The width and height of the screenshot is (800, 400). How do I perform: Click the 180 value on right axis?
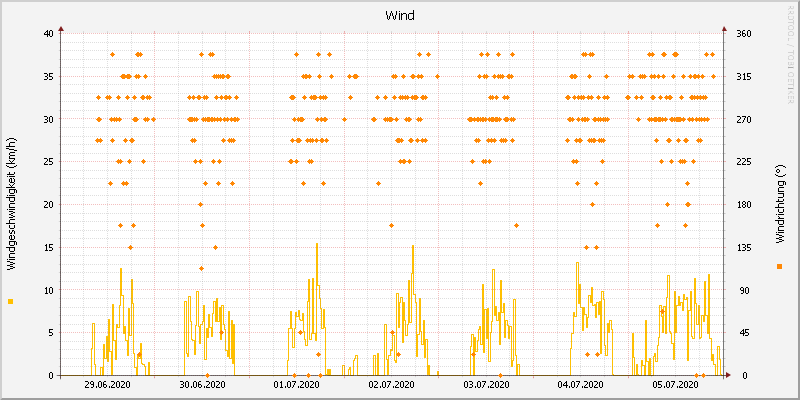click(744, 205)
